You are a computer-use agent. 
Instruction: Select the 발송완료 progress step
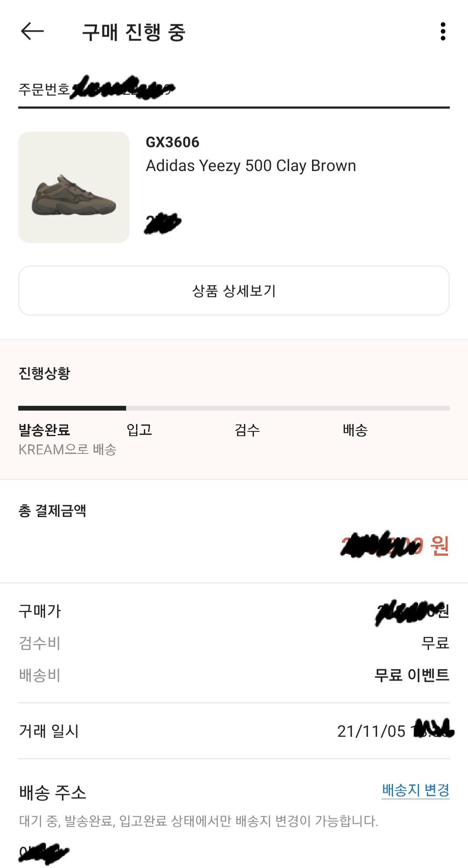44,430
